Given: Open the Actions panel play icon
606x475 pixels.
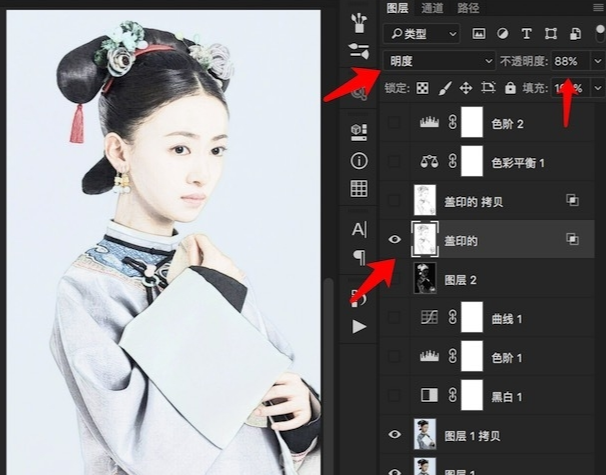Looking at the screenshot, I should (x=359, y=327).
